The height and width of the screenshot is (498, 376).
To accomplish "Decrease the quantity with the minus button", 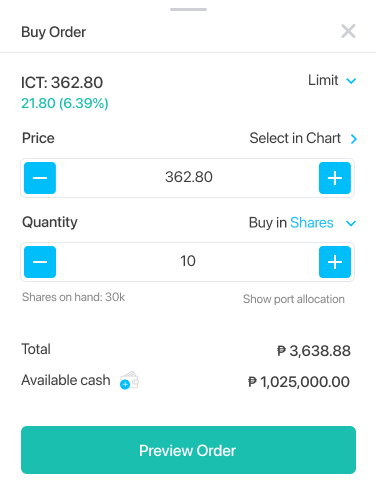I will click(x=40, y=262).
